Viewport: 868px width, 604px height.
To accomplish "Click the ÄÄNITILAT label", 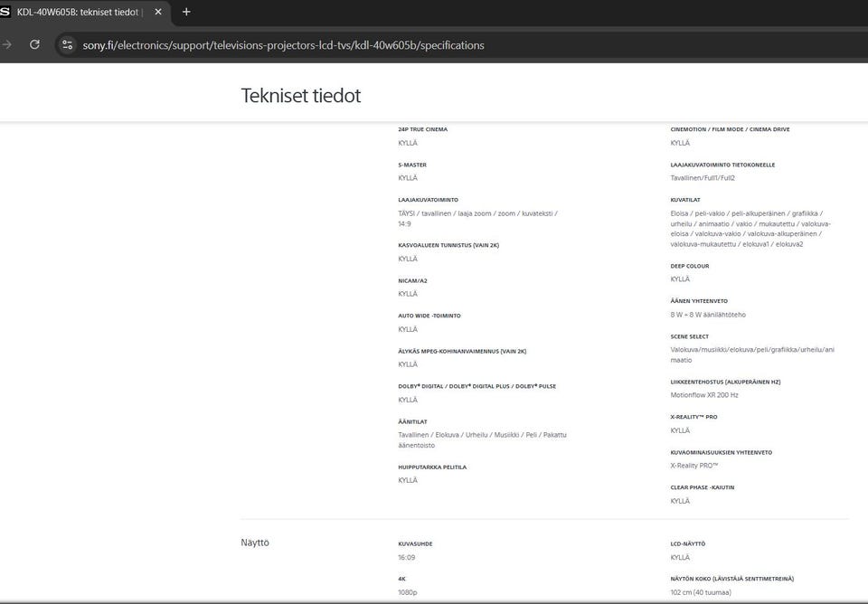I will 412,422.
